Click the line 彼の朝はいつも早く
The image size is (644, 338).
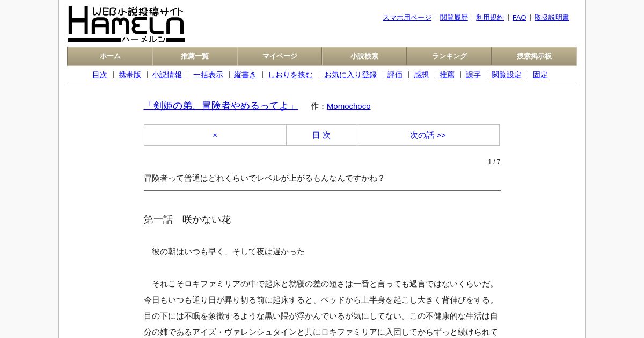pyautogui.click(x=228, y=252)
